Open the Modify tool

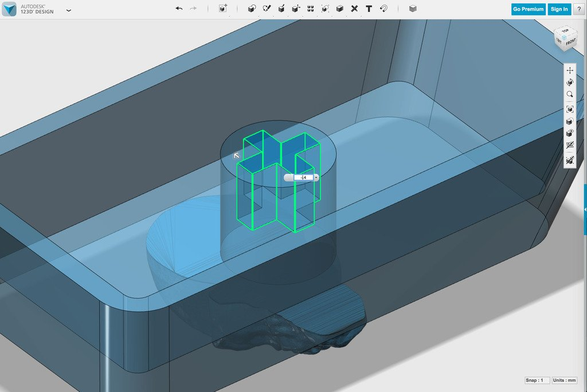tap(296, 8)
